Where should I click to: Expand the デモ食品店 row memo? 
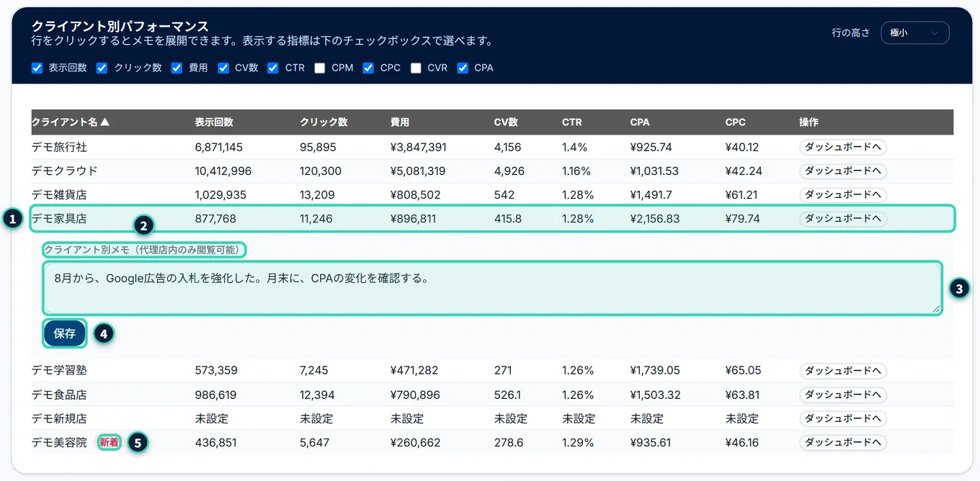(x=492, y=395)
